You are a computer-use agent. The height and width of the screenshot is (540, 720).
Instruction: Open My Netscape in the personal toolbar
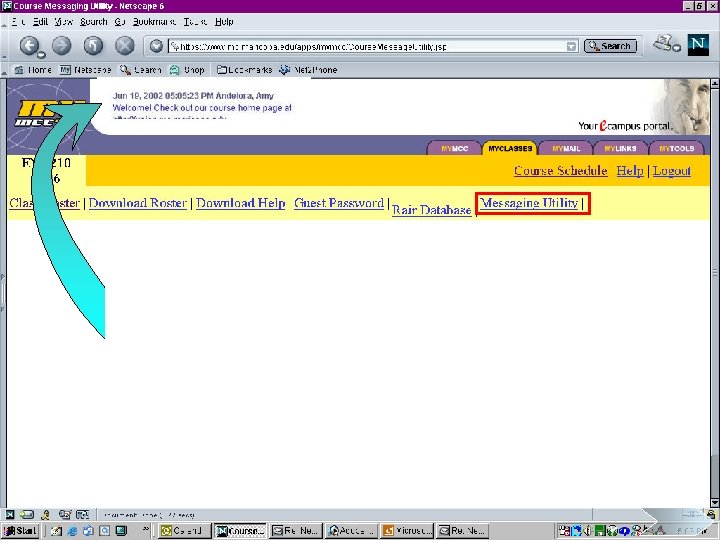(x=86, y=70)
